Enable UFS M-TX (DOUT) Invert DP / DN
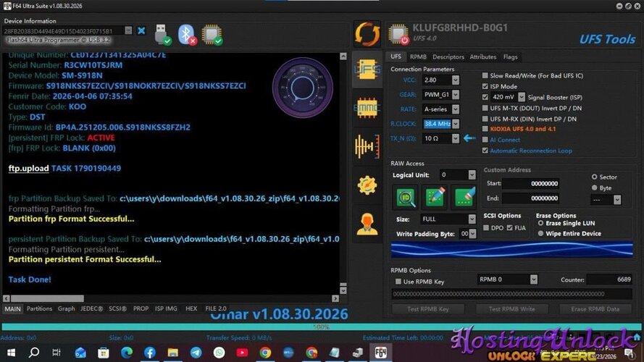This screenshot has height=362, width=644. pos(485,108)
